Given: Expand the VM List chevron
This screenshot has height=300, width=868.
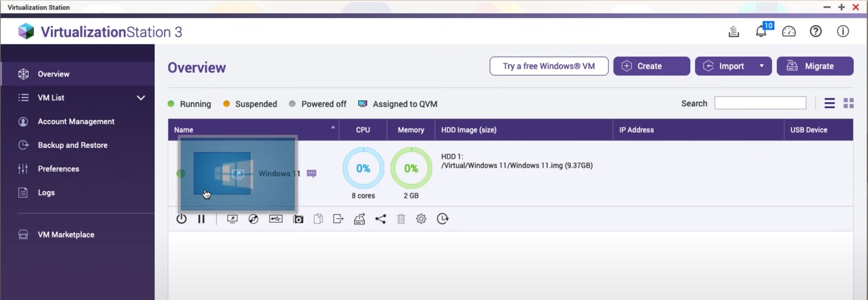Looking at the screenshot, I should point(141,98).
